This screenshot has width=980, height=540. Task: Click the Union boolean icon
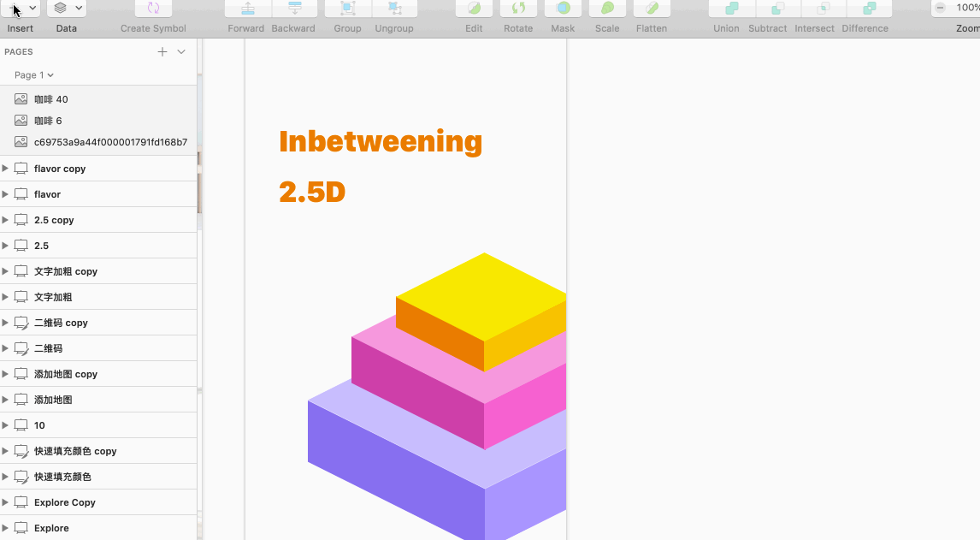click(x=732, y=9)
